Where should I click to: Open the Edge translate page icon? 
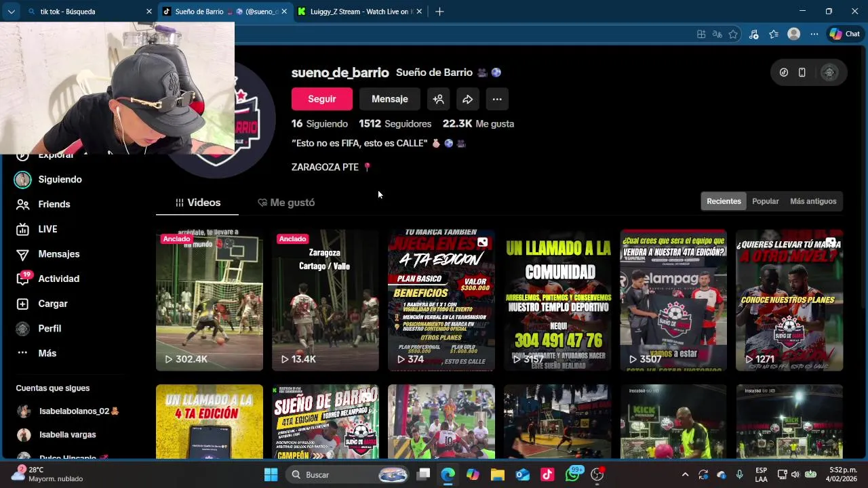coord(717,34)
